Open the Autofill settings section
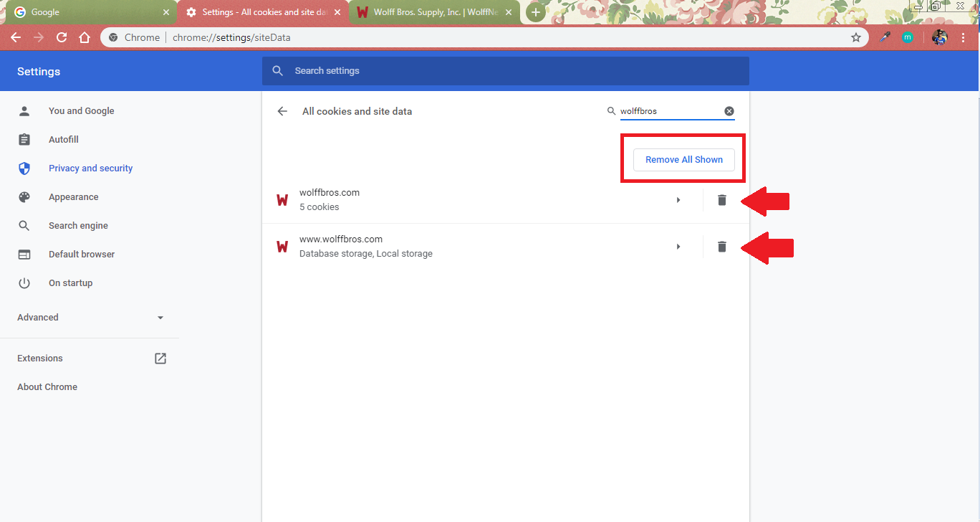The image size is (980, 522). point(64,140)
